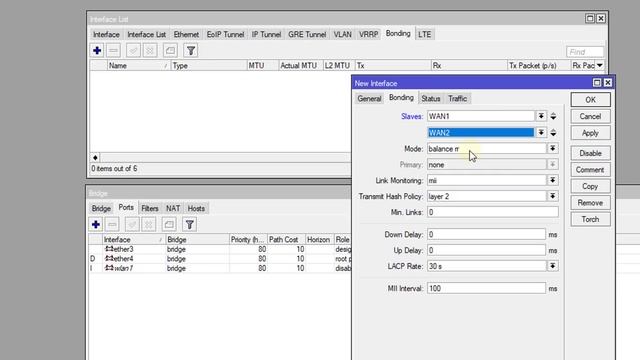
Task: Sort by Type column in Interface List
Action: click(209, 66)
